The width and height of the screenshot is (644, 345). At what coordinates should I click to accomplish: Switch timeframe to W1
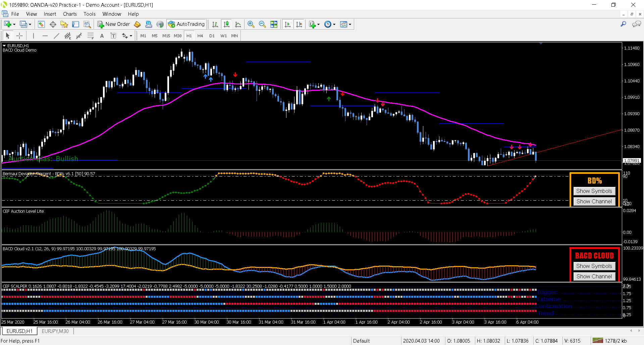[223, 36]
